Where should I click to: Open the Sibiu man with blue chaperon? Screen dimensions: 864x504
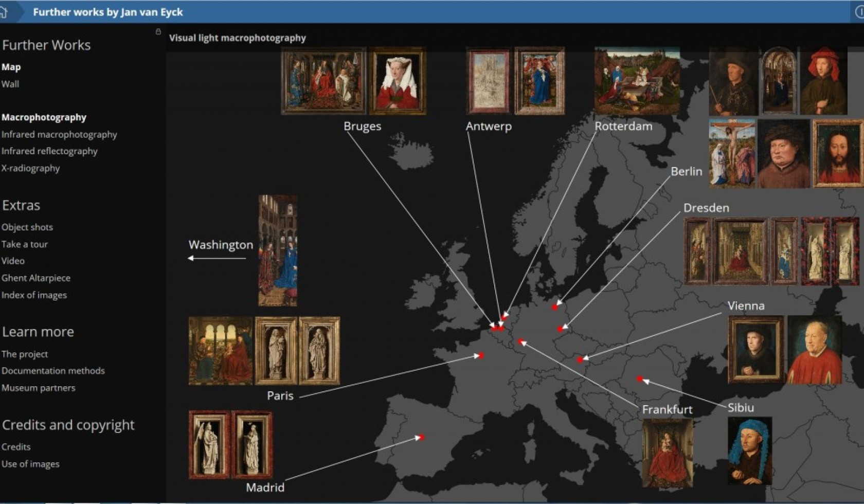point(749,451)
